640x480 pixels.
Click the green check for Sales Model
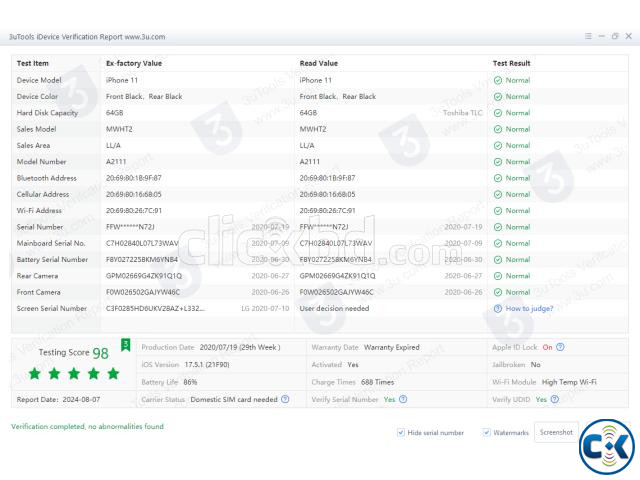tap(498, 129)
